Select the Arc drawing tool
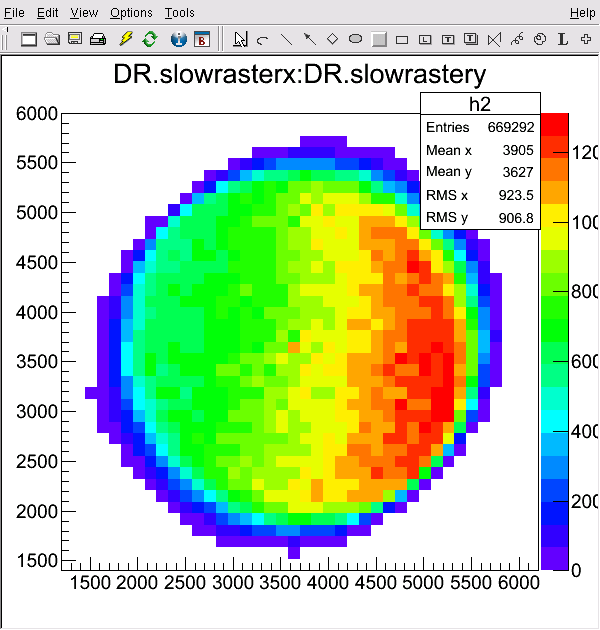The height and width of the screenshot is (630, 600). (x=263, y=39)
